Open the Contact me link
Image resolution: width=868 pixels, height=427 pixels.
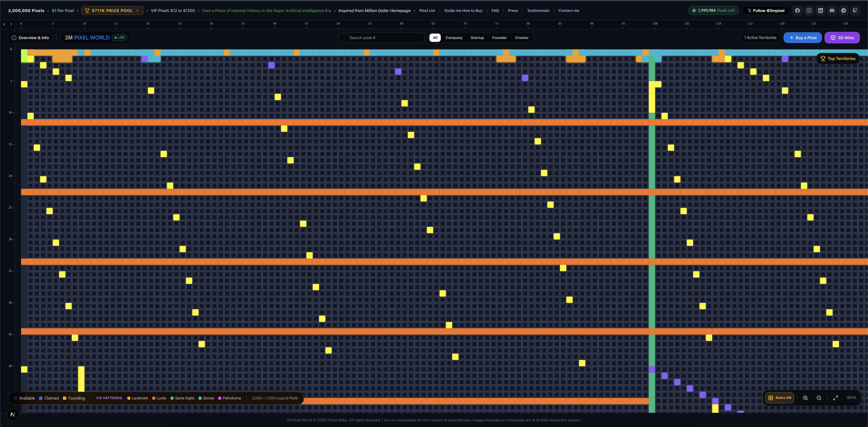tap(569, 11)
